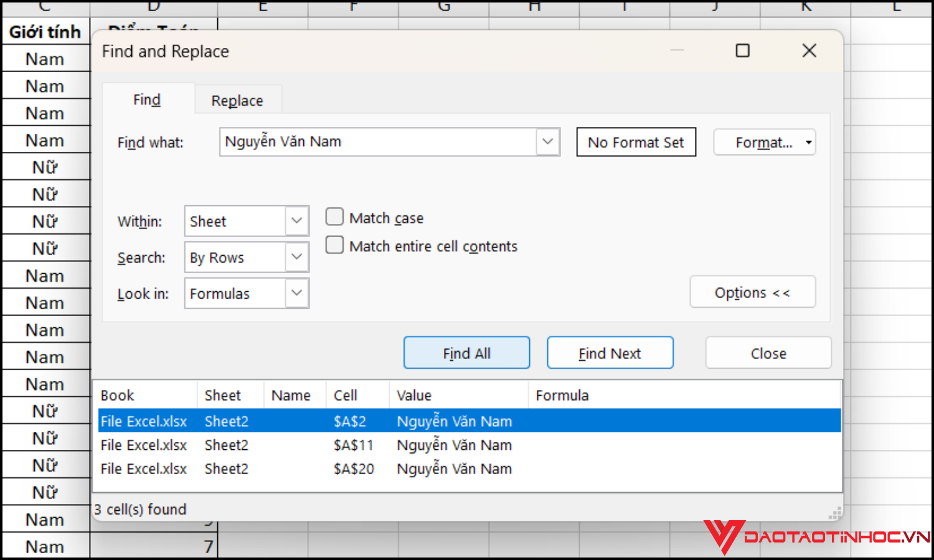Select the Find tab
Screen dimensions: 934x560
147,100
